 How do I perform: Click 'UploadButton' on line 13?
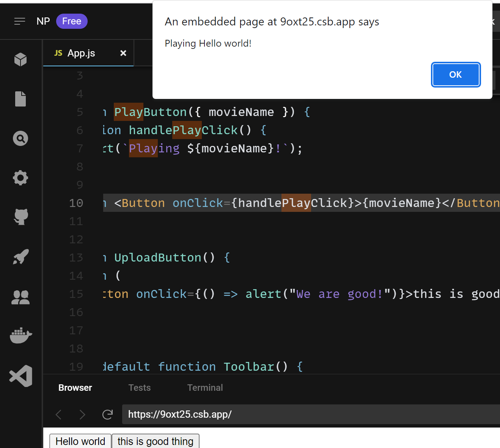(x=157, y=258)
